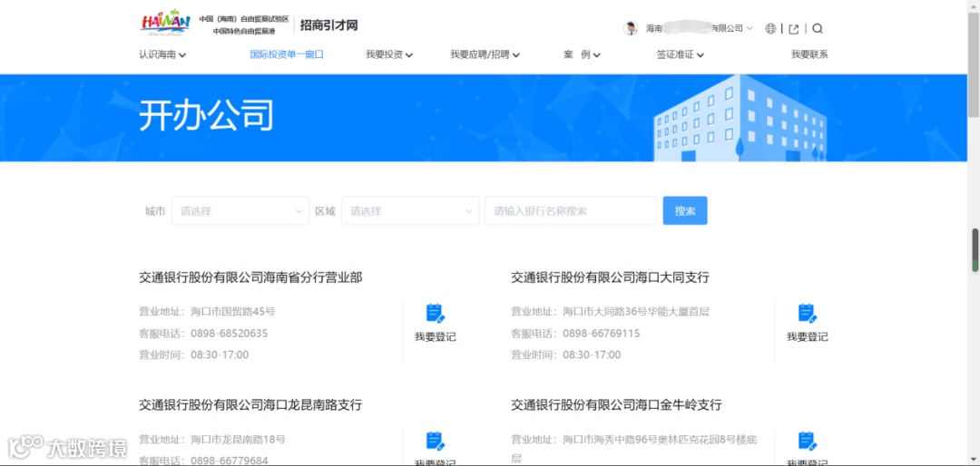Screen dimensions: 980x466
Task: Click the Hainan logo
Action: 165,24
